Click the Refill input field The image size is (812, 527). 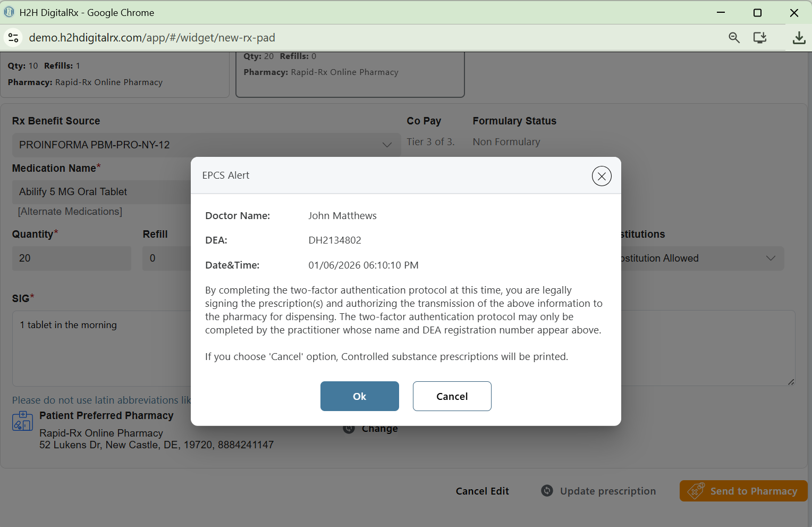click(x=166, y=258)
